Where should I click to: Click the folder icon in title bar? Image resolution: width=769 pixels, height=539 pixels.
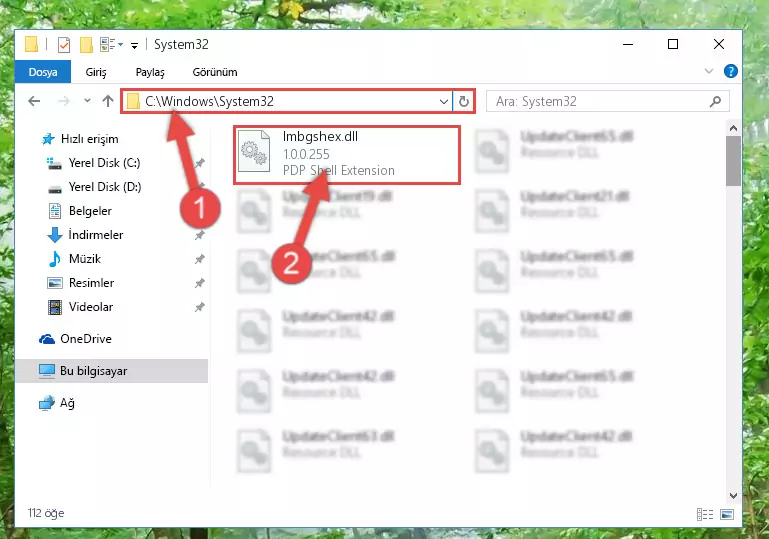click(31, 45)
